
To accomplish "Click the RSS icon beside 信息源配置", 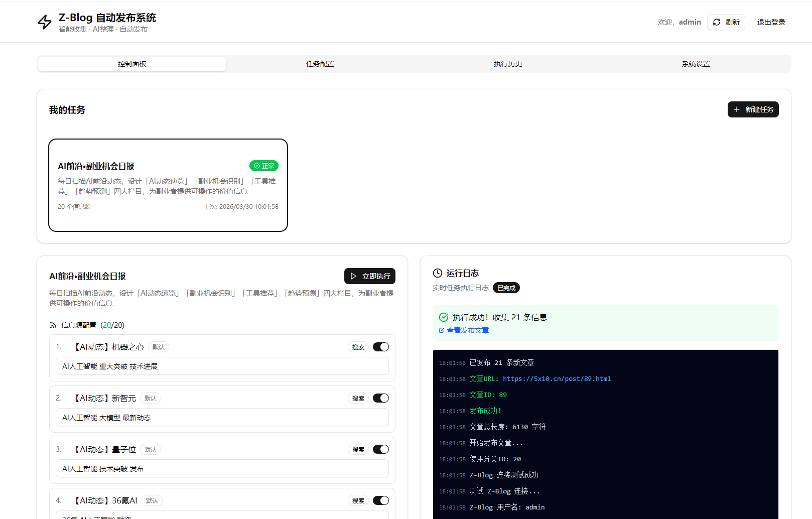I will click(53, 325).
